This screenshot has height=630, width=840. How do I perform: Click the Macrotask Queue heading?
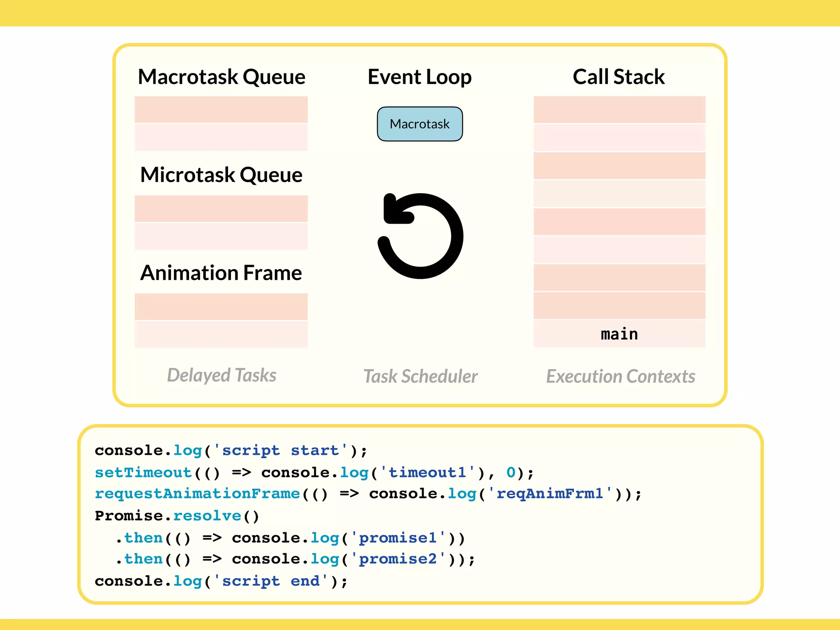pyautogui.click(x=221, y=77)
